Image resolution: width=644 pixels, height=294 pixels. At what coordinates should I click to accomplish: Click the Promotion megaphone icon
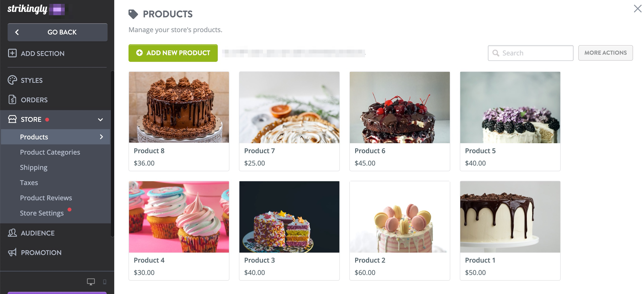(x=12, y=252)
